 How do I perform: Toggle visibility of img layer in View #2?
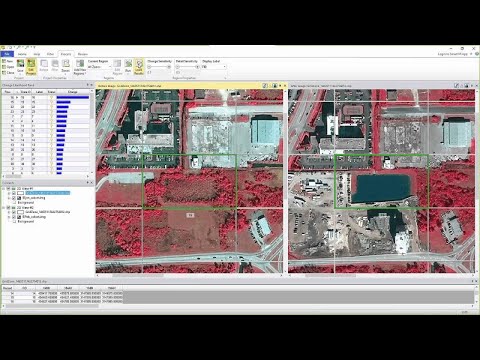tap(14, 217)
